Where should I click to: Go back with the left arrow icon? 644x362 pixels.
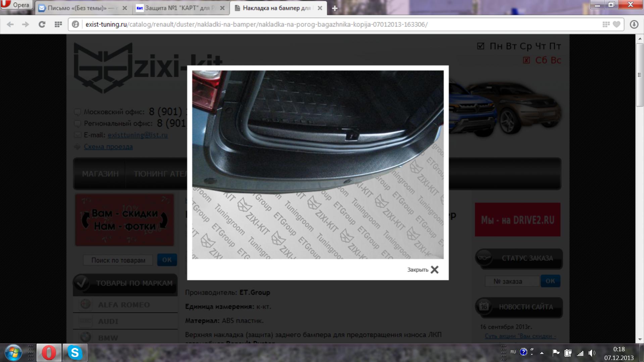10,24
